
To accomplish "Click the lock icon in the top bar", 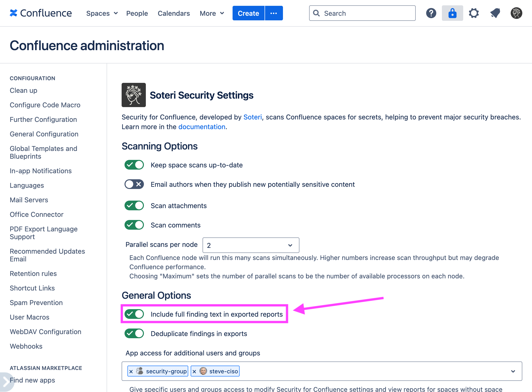I will click(452, 13).
